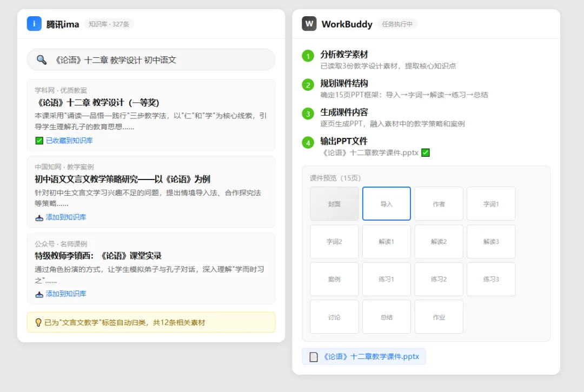Viewport: 584px width, 392px height.
Task: Click description 已读取3份教学设计素材
Action: [388, 66]
